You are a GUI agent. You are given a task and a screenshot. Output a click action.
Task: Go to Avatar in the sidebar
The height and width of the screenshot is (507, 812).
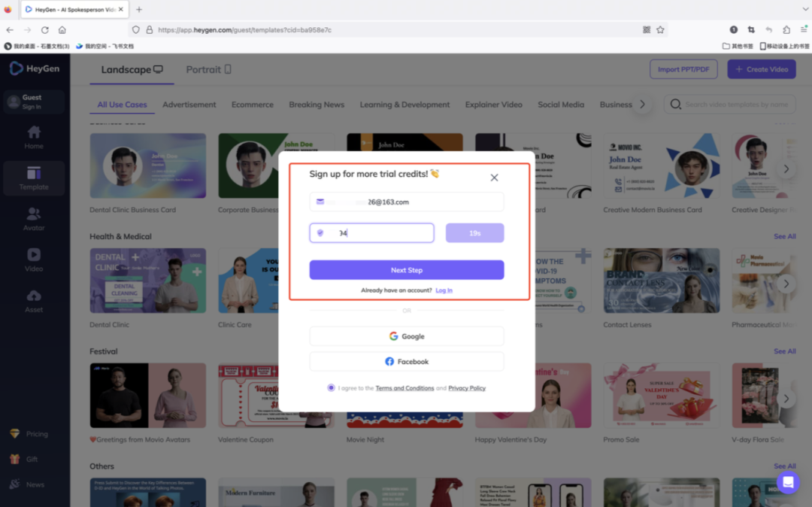pos(34,219)
